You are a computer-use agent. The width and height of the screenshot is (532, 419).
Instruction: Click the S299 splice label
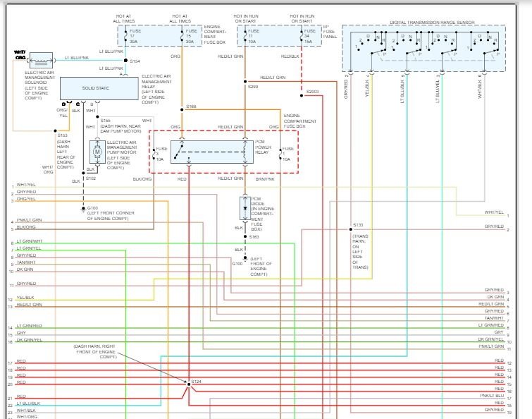253,87
